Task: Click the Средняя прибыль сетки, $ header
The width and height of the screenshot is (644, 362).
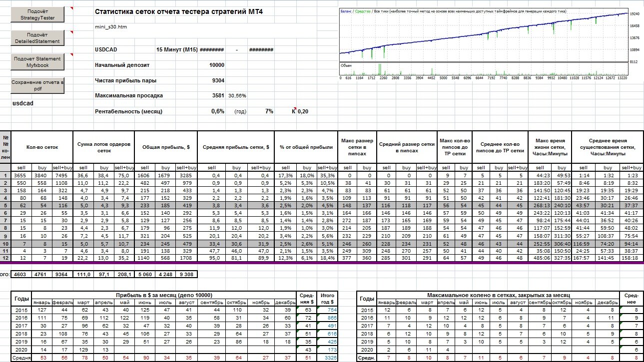Action: click(x=236, y=147)
